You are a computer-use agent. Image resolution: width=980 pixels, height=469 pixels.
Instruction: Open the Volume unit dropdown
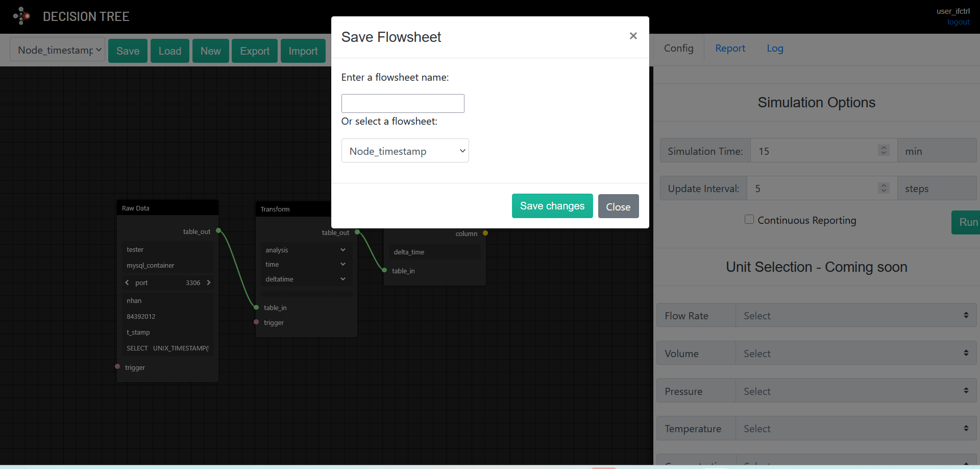coord(856,353)
